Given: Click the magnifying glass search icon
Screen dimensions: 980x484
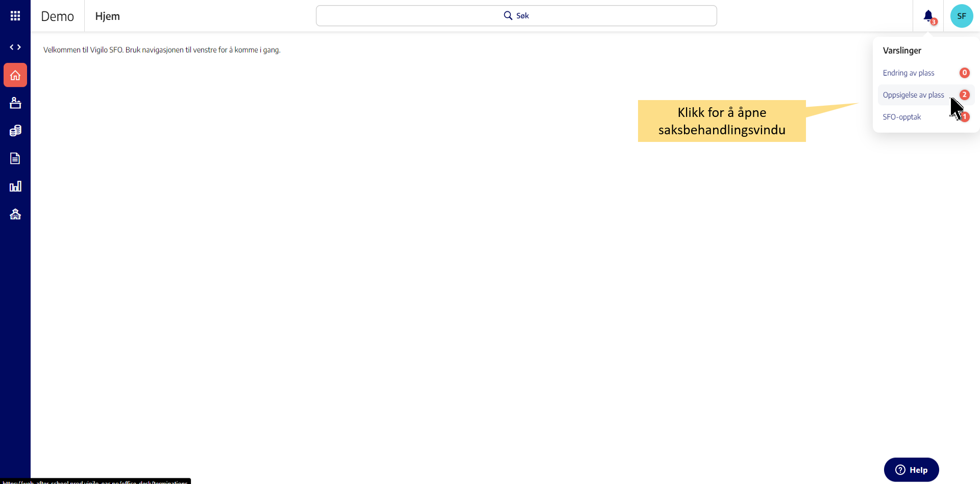Looking at the screenshot, I should pyautogui.click(x=508, y=16).
